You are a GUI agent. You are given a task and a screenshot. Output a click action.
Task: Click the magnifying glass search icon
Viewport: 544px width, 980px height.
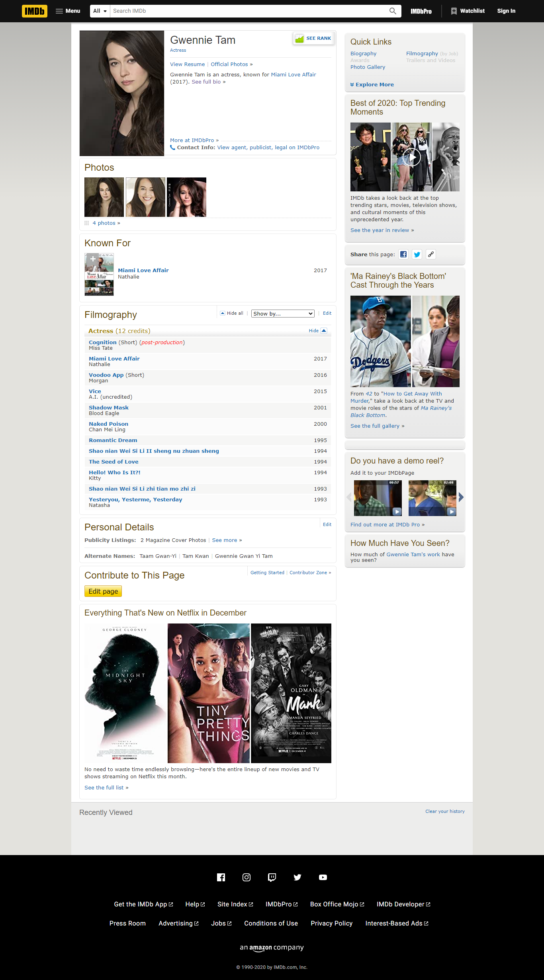click(x=393, y=11)
